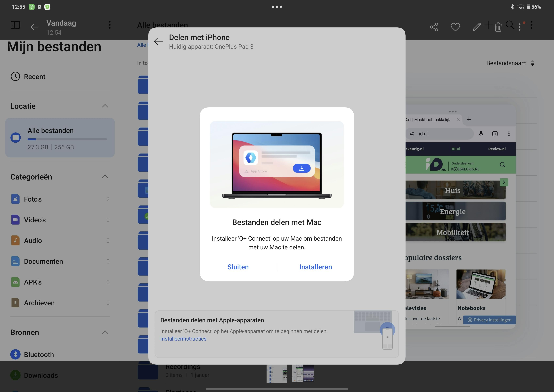Image resolution: width=554 pixels, height=392 pixels.
Task: Toggle the sidebar panel icon
Action: click(15, 25)
